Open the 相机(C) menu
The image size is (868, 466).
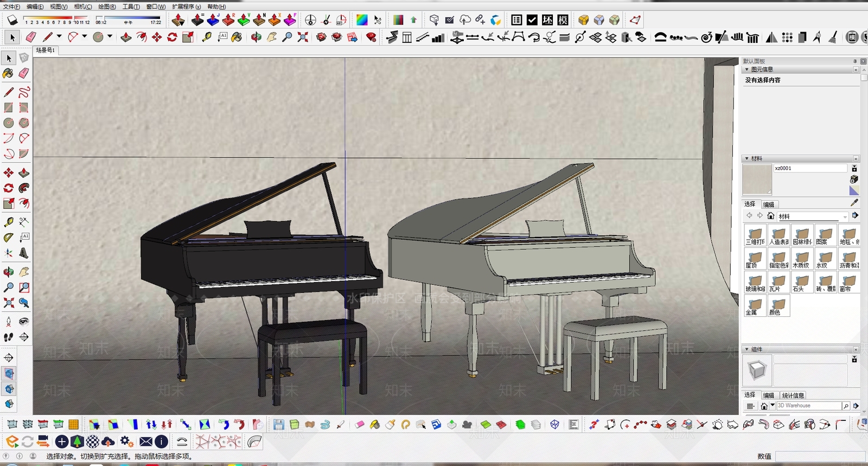[82, 7]
